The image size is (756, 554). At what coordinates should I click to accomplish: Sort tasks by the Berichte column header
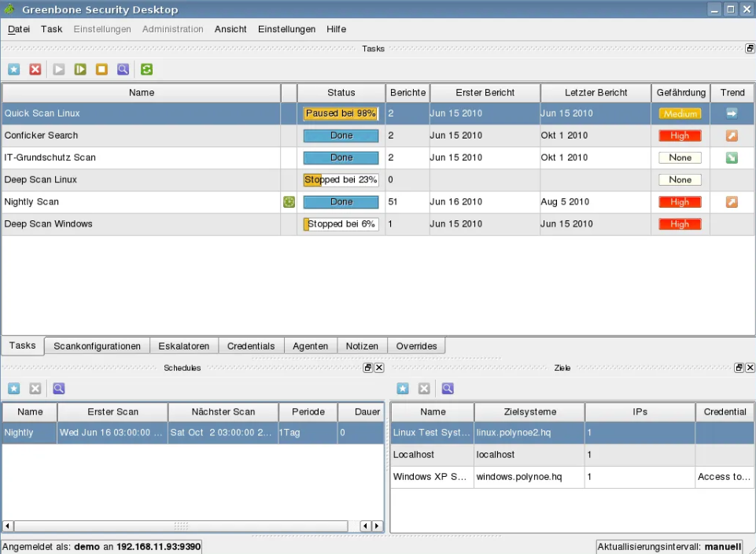pos(408,93)
